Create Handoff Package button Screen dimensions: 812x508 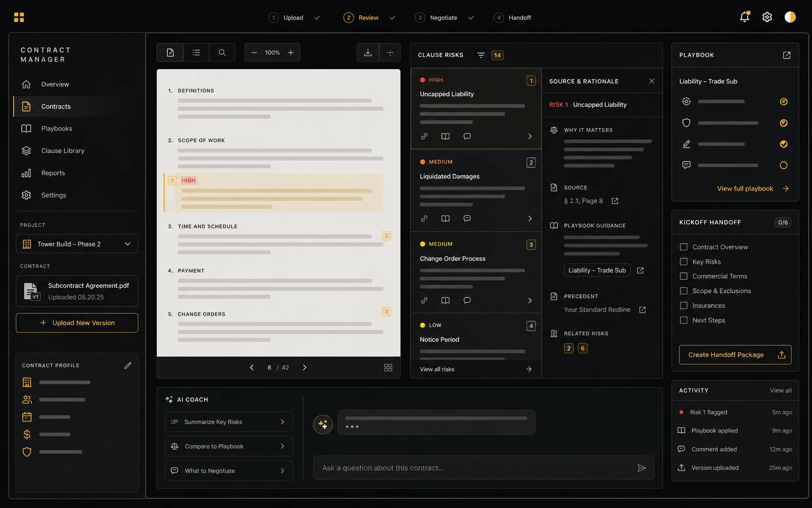click(735, 355)
